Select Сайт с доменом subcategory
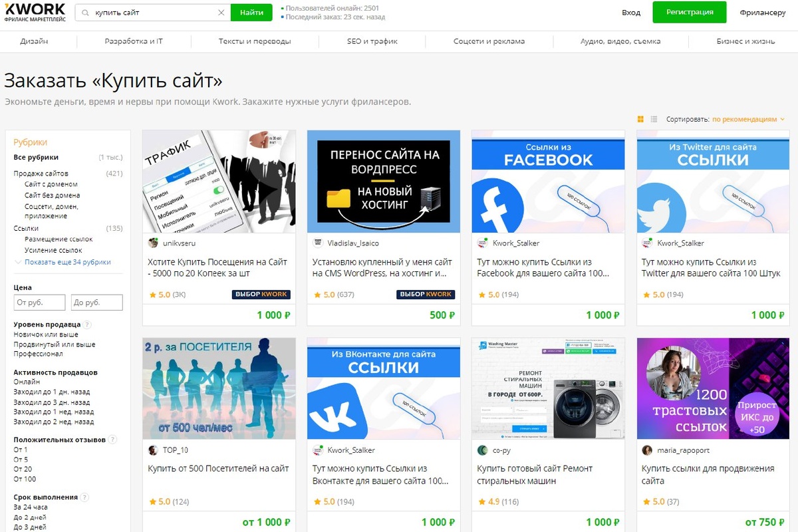Screen dimensions: 798x532 (51, 184)
